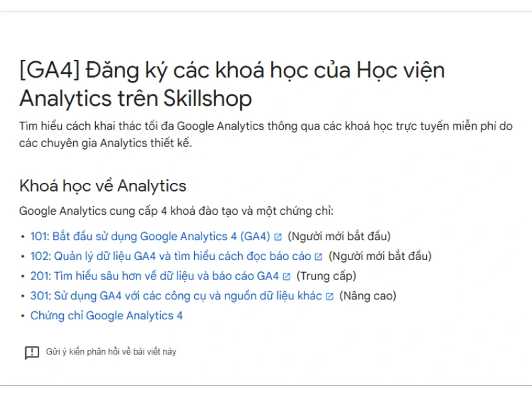Click the external-link icon after the 301 course
The height and width of the screenshot is (399, 532).
pyautogui.click(x=329, y=297)
